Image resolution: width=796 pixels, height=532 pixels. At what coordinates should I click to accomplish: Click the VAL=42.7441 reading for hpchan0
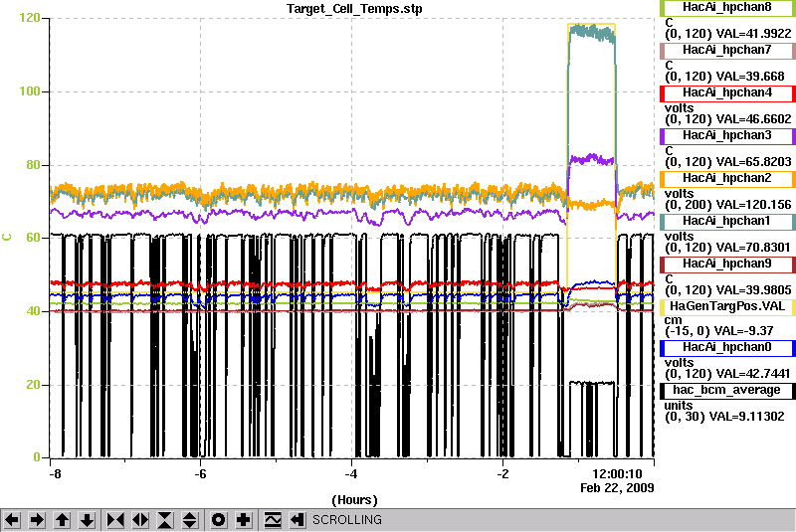point(753,374)
